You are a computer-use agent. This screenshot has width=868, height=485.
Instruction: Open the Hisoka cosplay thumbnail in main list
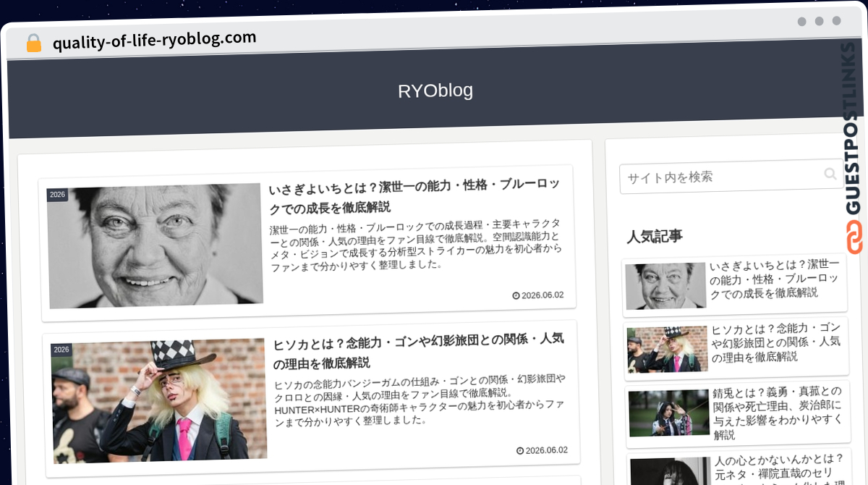(x=160, y=401)
